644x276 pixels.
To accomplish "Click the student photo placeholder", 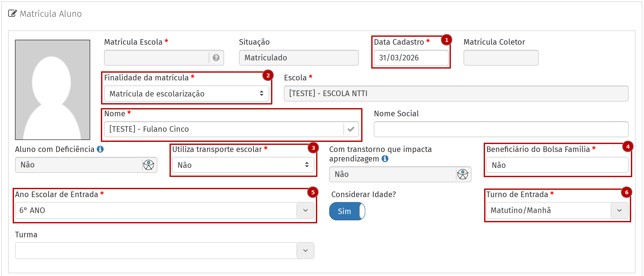I will click(53, 90).
